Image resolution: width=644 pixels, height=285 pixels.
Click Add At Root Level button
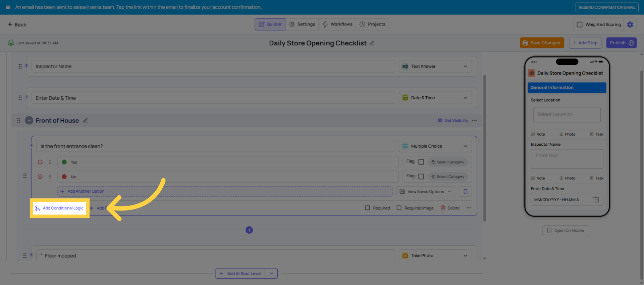click(240, 273)
